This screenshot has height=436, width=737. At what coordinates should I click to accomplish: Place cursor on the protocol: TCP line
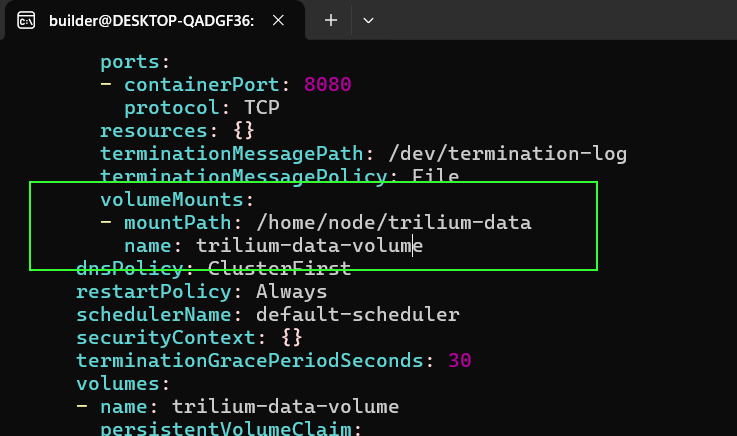(x=202, y=108)
